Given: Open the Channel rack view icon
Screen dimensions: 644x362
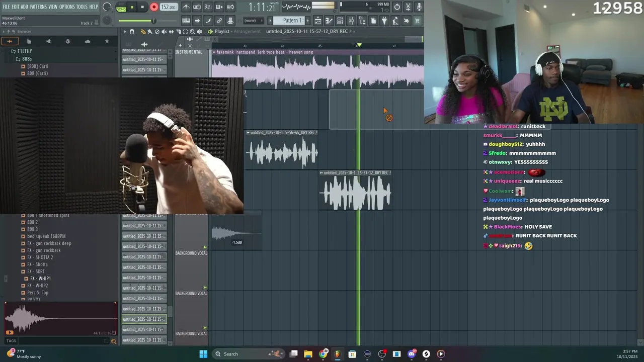Looking at the screenshot, I should point(340,21).
